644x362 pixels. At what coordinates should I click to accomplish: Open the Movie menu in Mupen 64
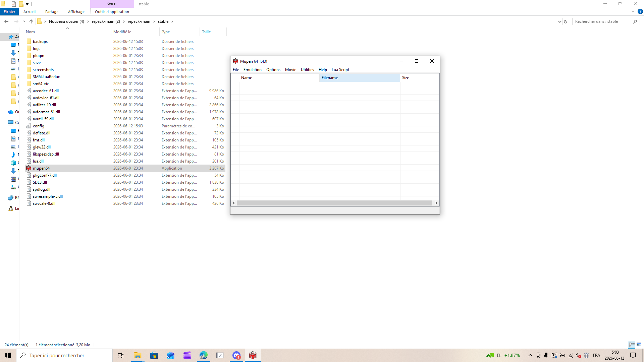click(x=290, y=70)
